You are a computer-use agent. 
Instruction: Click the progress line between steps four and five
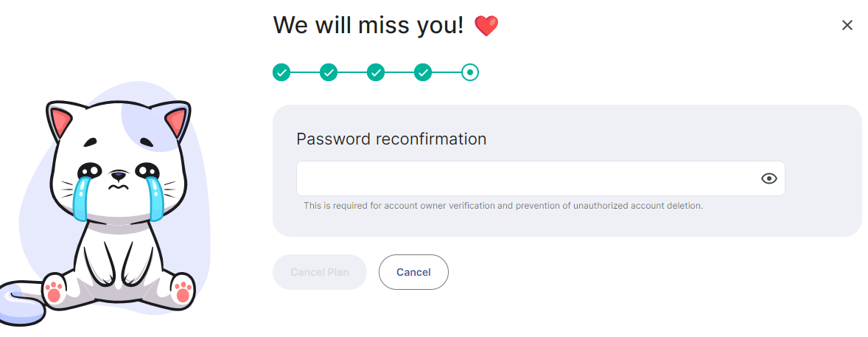coord(446,72)
